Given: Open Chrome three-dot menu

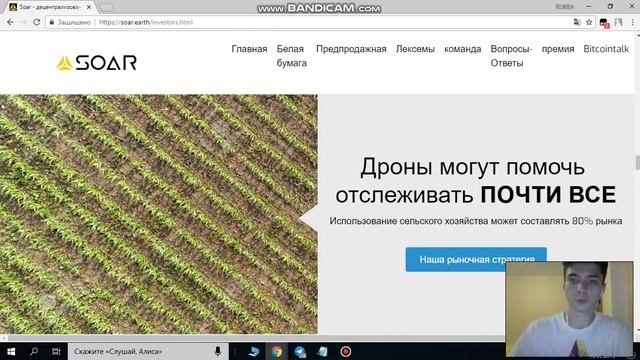Looking at the screenshot, I should click(633, 22).
